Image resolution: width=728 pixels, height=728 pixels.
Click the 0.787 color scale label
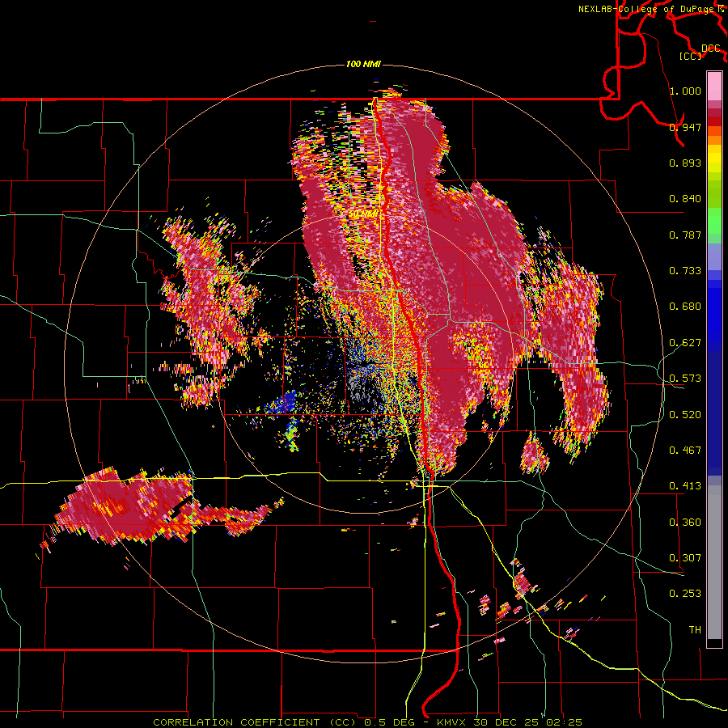pyautogui.click(x=685, y=235)
